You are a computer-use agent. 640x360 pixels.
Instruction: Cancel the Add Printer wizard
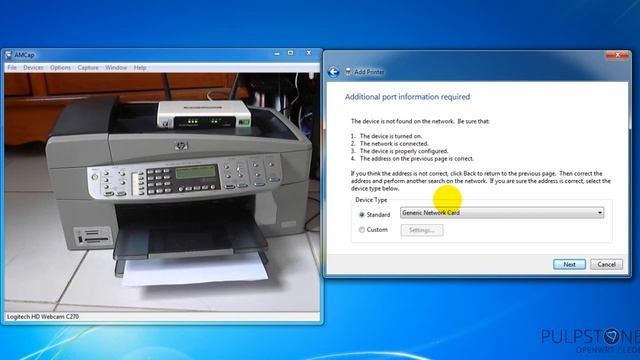606,264
